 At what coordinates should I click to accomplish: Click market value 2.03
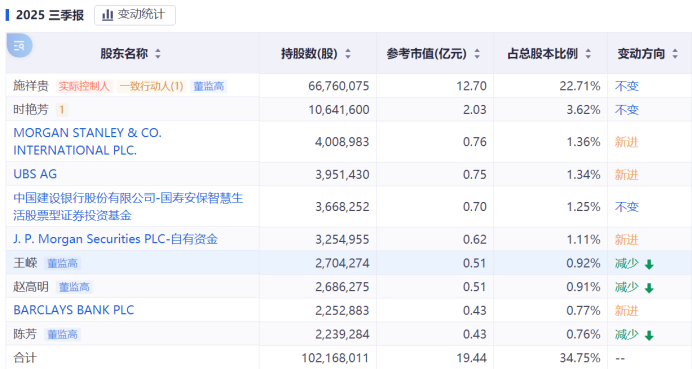coord(474,110)
